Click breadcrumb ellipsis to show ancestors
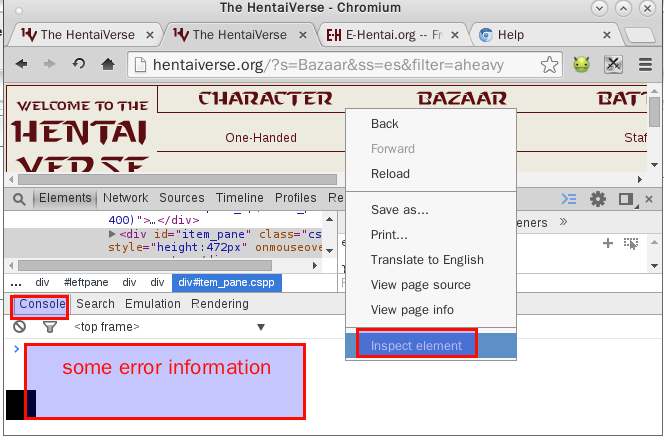 point(16,283)
